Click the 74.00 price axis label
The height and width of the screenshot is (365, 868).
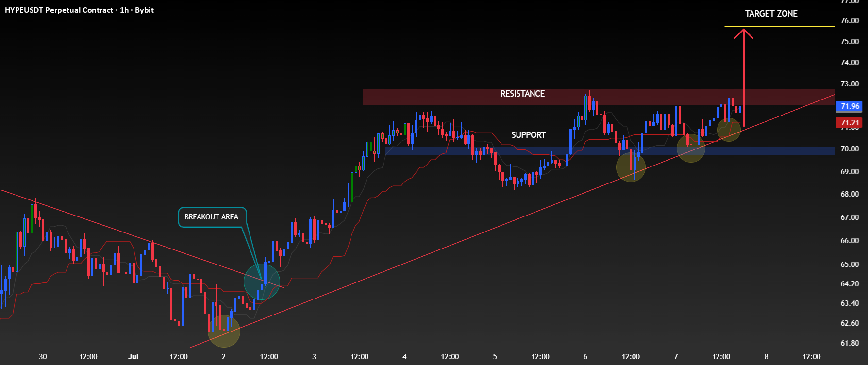pos(850,63)
